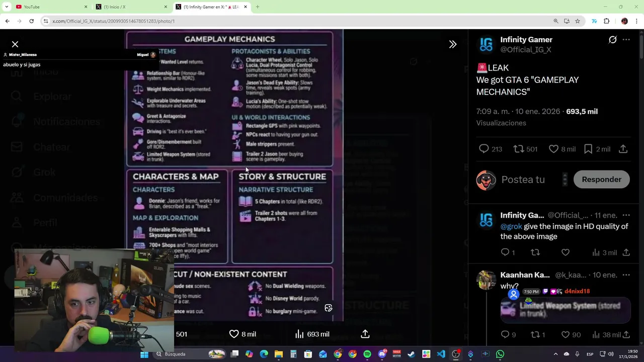View the 38 mil analytics on Kaanhan's reply

coord(606,334)
